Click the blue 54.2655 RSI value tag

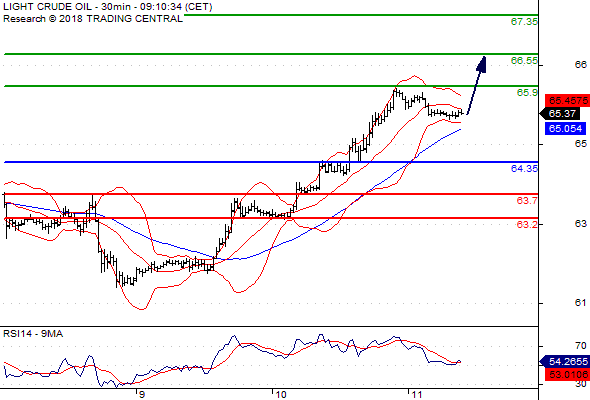[565, 362]
